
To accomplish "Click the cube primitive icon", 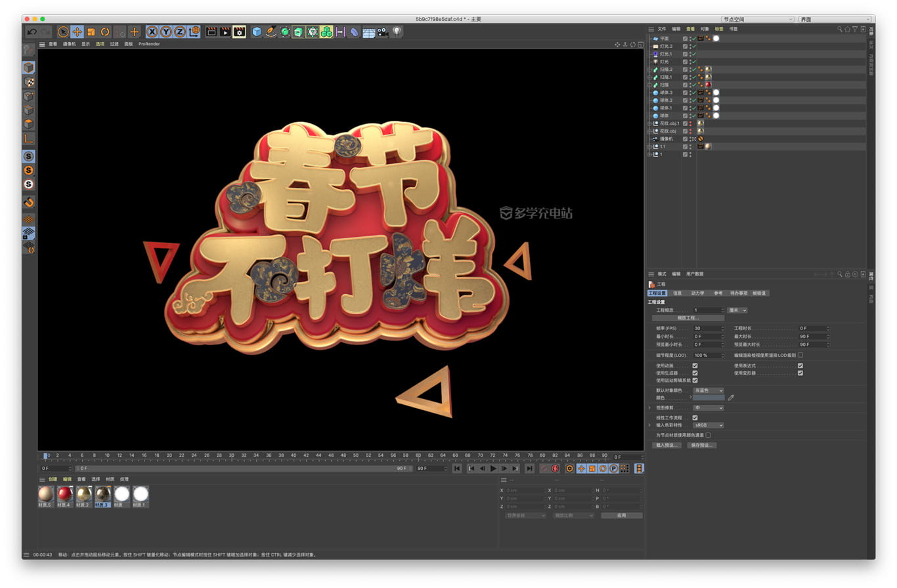I will [257, 31].
